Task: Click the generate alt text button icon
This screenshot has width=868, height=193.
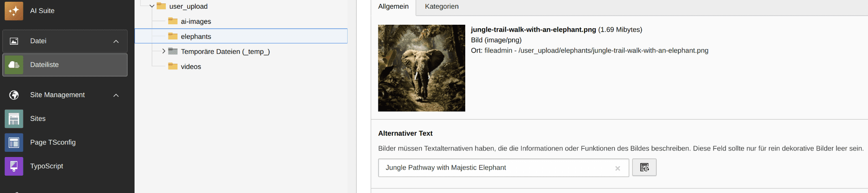Action: tap(644, 167)
